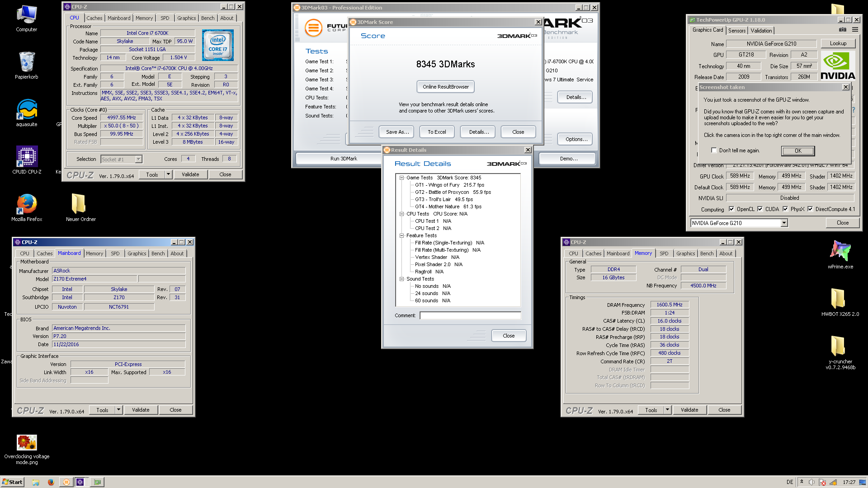Collapse the Feature Tests tree node
The width and height of the screenshot is (868, 488).
coord(401,235)
